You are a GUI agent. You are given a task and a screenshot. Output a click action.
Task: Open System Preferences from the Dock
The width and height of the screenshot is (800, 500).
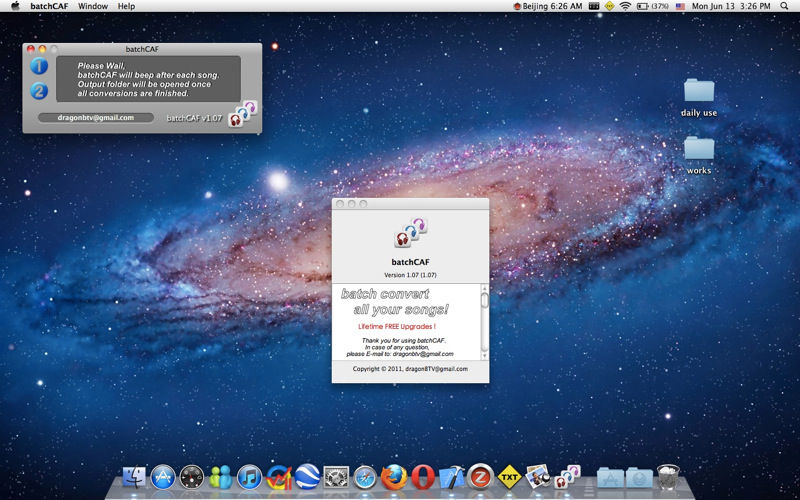coord(336,478)
